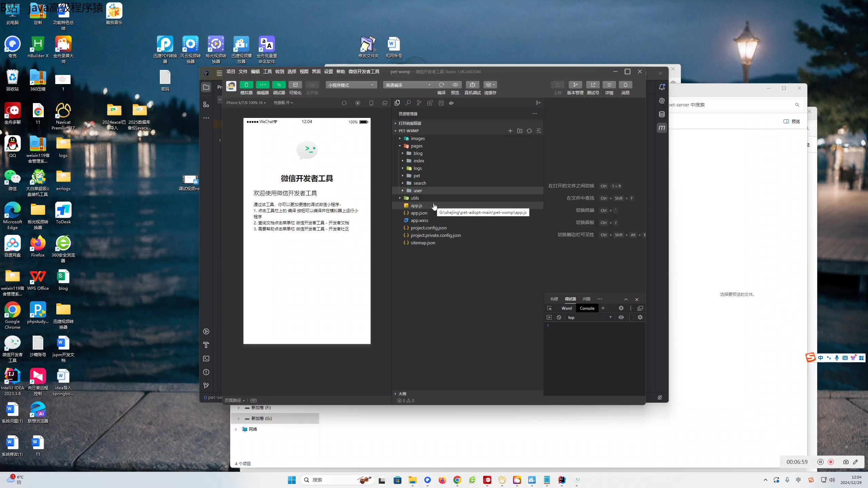Click the simulator stop/record icon

click(358, 103)
